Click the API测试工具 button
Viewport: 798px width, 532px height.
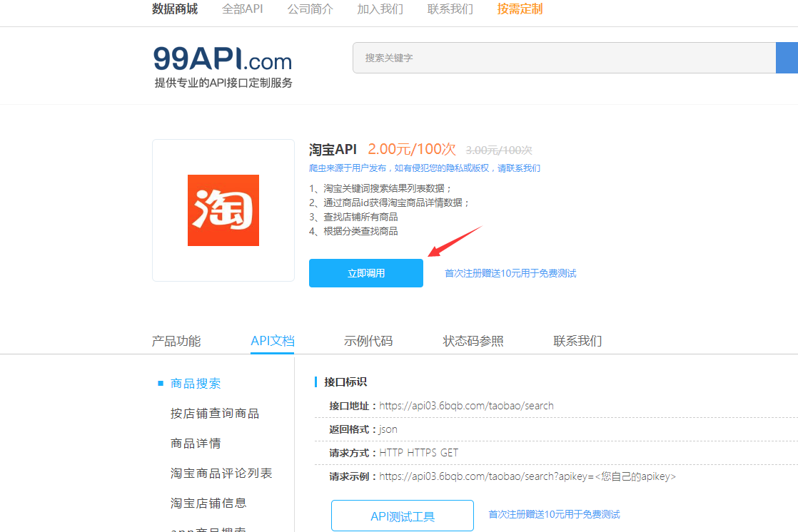[403, 516]
